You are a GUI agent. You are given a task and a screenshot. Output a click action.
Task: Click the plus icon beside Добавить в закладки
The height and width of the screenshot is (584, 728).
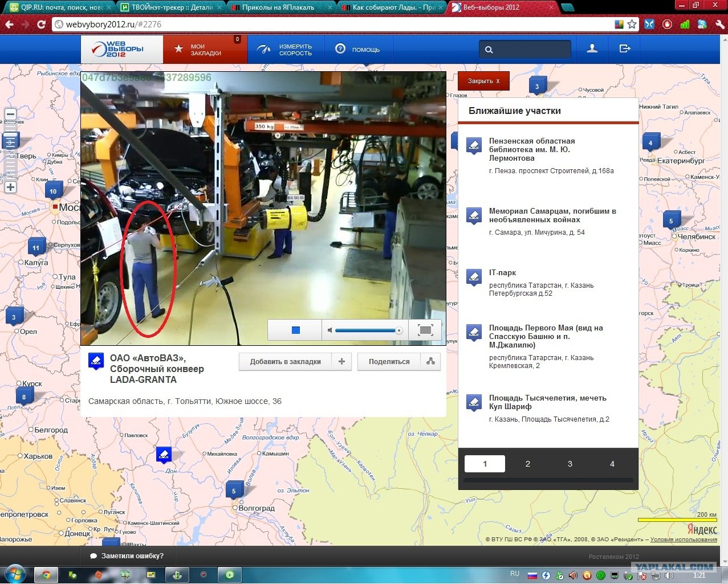341,362
